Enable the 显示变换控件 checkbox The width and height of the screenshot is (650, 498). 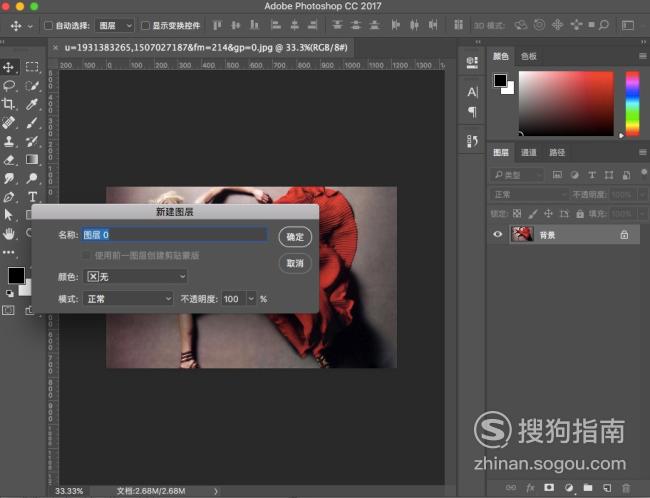[145, 26]
